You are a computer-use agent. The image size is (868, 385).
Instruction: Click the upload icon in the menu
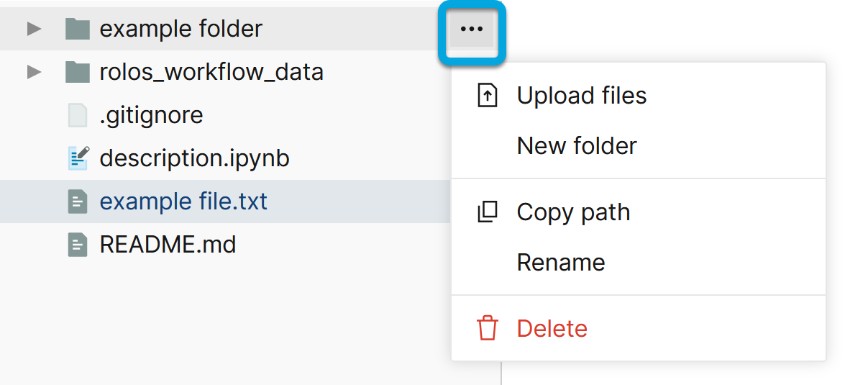pyautogui.click(x=488, y=96)
